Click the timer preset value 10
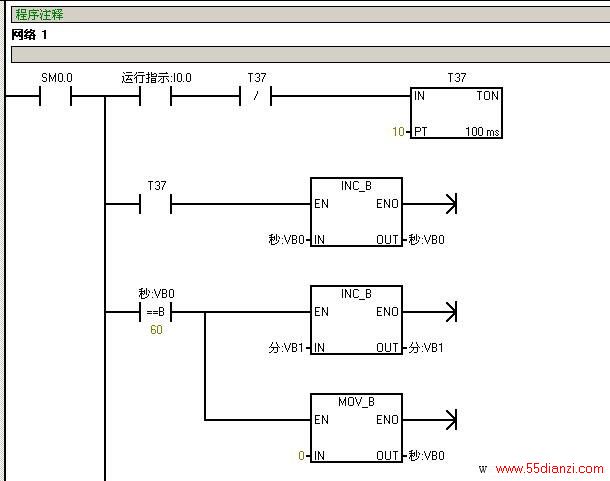The image size is (610, 481). pyautogui.click(x=398, y=132)
